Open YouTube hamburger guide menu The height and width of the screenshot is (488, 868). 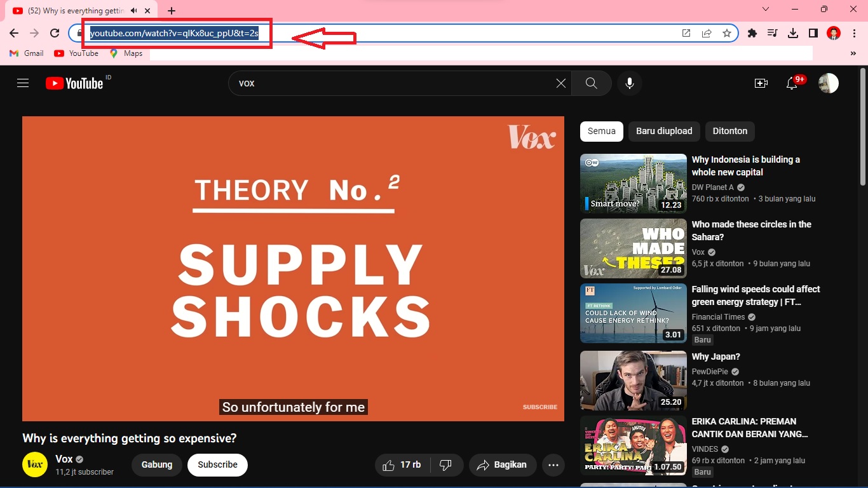click(23, 83)
